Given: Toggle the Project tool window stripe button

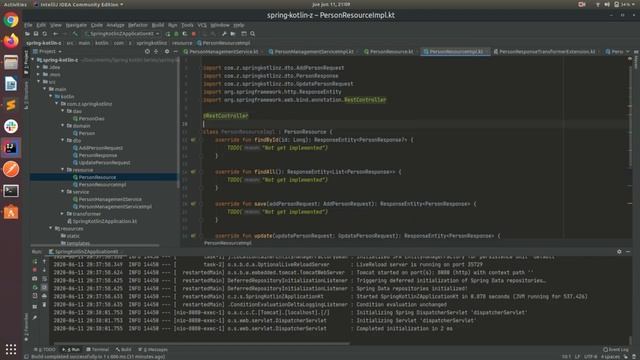Looking at the screenshot, I should tap(26, 62).
